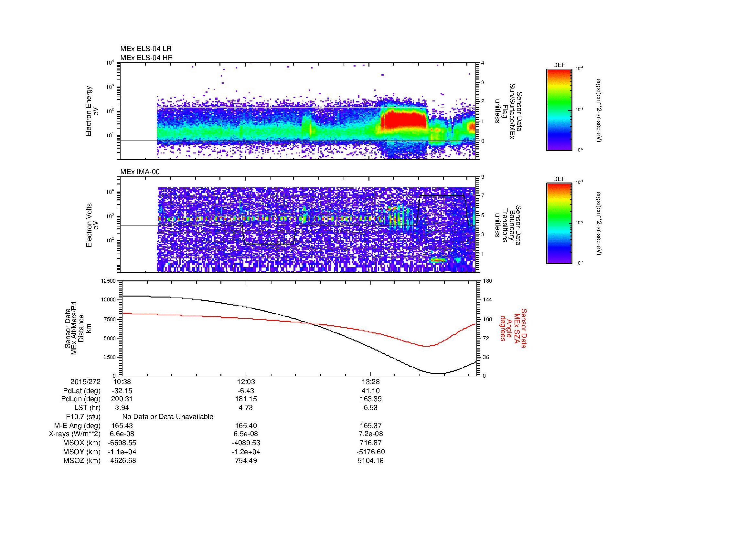756x534 pixels.
Task: Click the red 'MEx SZA Angle degrees' axis label
Action: (x=513, y=328)
